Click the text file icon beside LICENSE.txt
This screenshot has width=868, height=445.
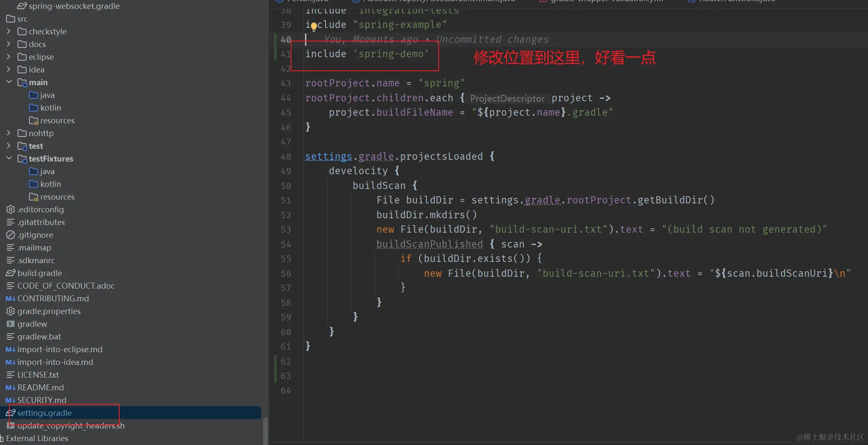[11, 375]
